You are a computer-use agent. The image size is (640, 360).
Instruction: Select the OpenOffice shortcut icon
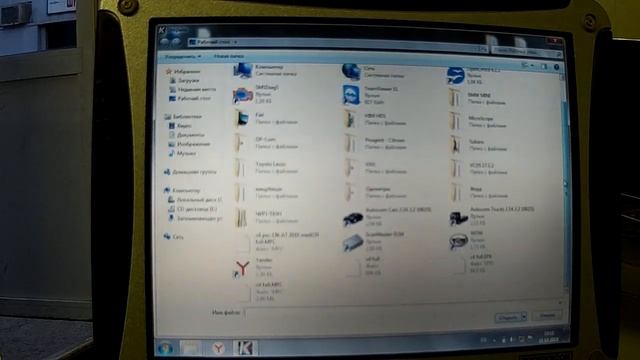pos(456,76)
